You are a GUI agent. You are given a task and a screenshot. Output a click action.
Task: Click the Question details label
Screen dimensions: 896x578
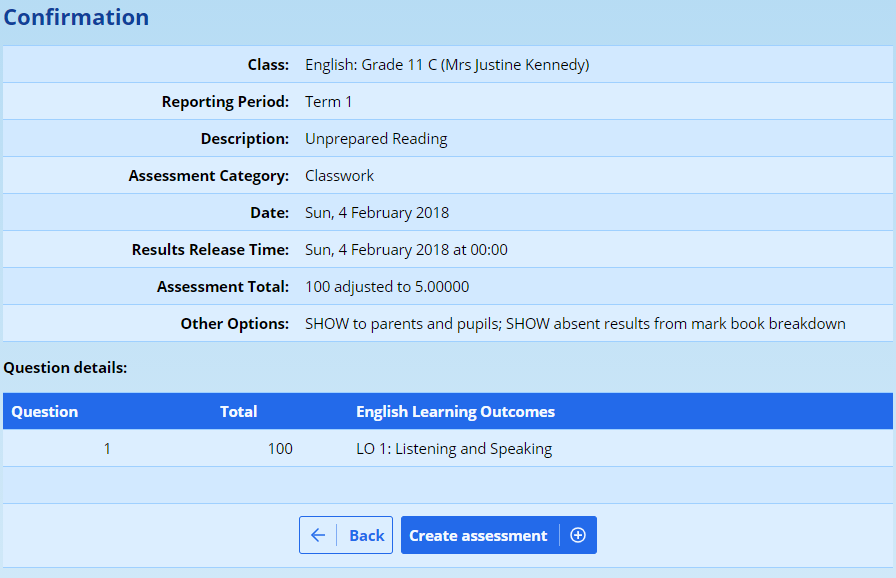coord(66,367)
